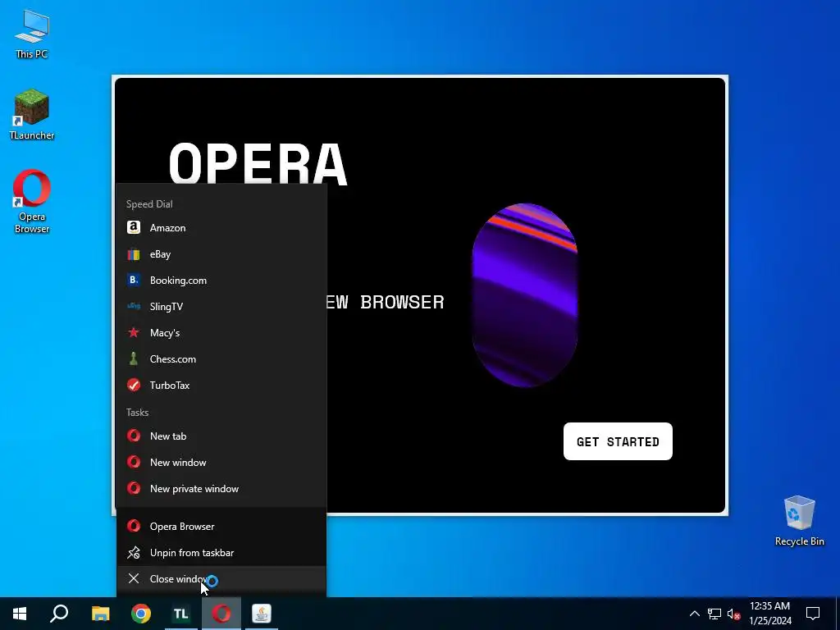This screenshot has width=840, height=630.
Task: Open network status tray icon
Action: point(714,614)
